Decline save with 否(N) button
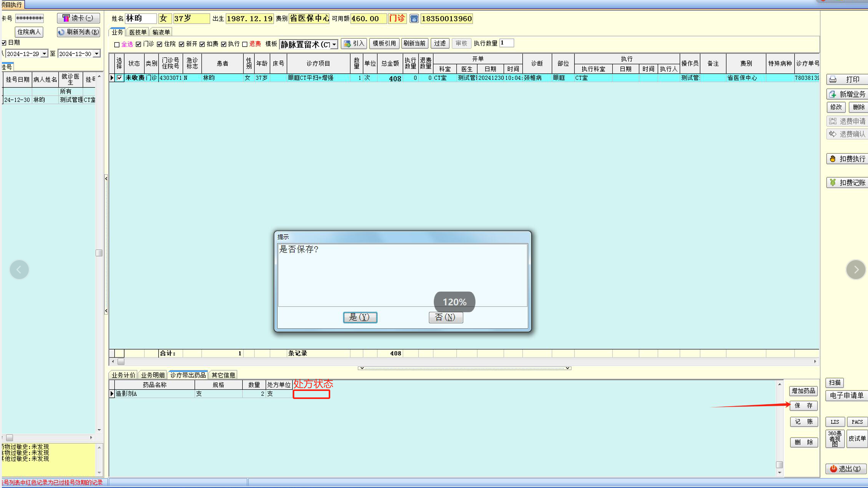This screenshot has height=488, width=868. point(445,317)
